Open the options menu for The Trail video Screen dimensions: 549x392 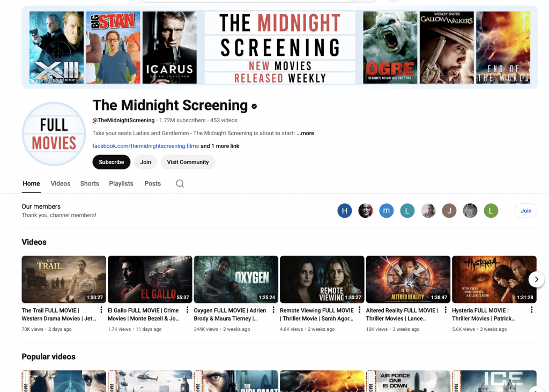[x=101, y=310]
